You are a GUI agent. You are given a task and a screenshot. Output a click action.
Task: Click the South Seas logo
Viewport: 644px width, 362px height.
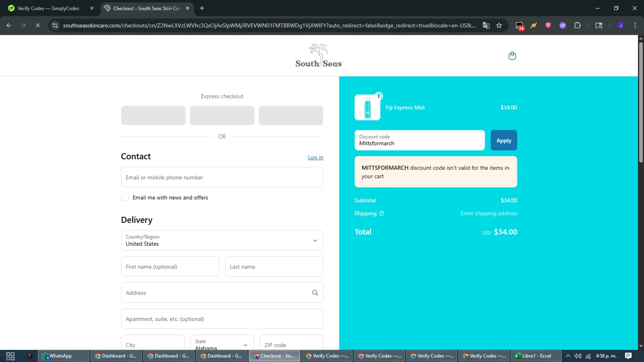tap(319, 56)
